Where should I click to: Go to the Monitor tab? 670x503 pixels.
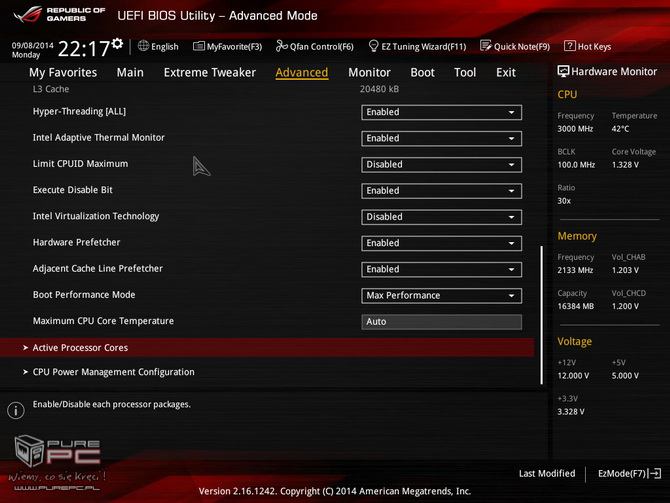[369, 73]
